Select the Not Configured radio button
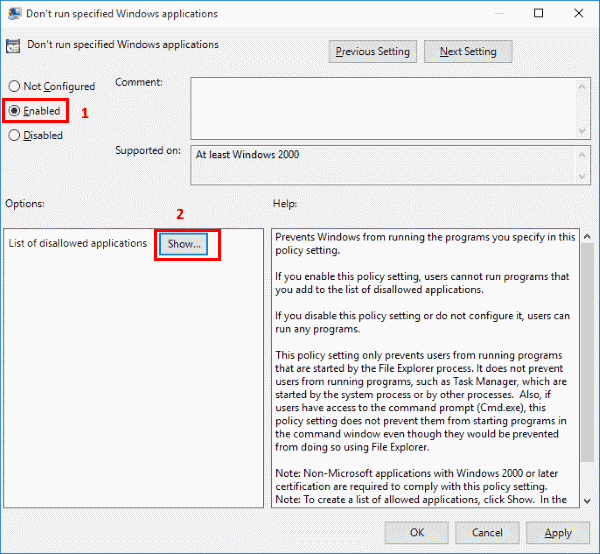The width and height of the screenshot is (600, 554). click(x=14, y=86)
